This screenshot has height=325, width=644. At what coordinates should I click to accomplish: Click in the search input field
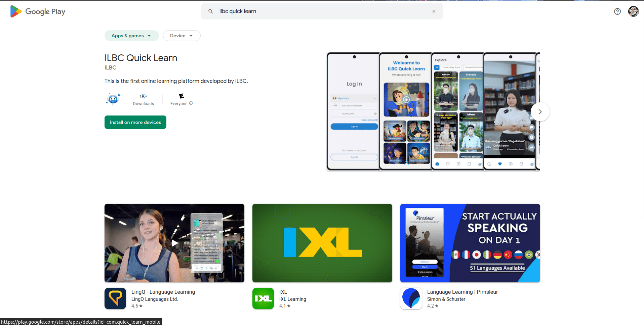coord(323,11)
